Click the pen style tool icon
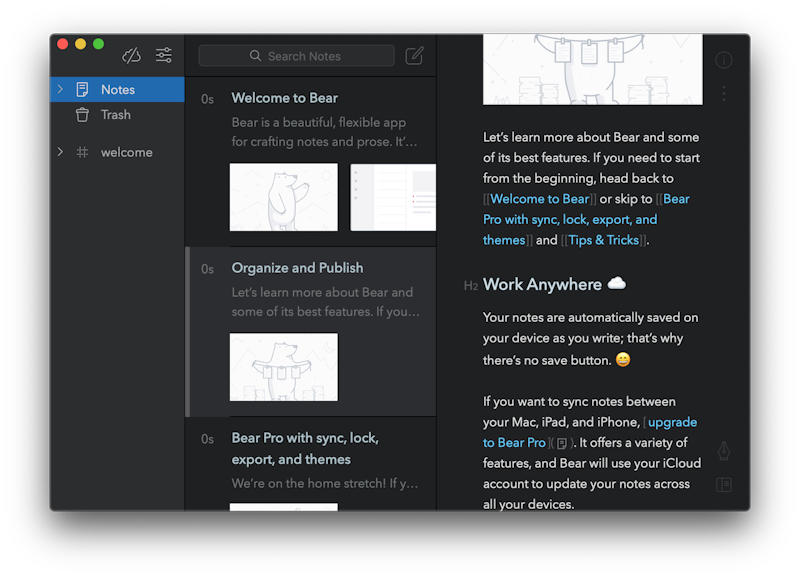The image size is (800, 577). [723, 451]
